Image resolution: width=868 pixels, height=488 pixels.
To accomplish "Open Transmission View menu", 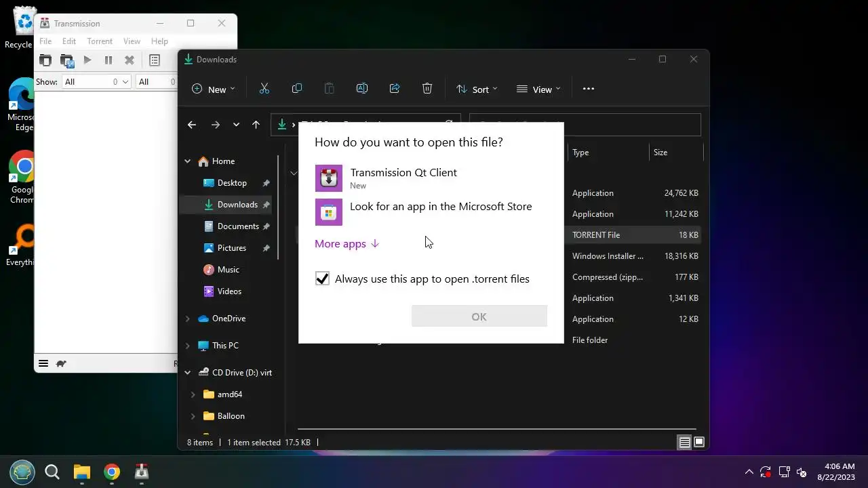I will pyautogui.click(x=132, y=41).
